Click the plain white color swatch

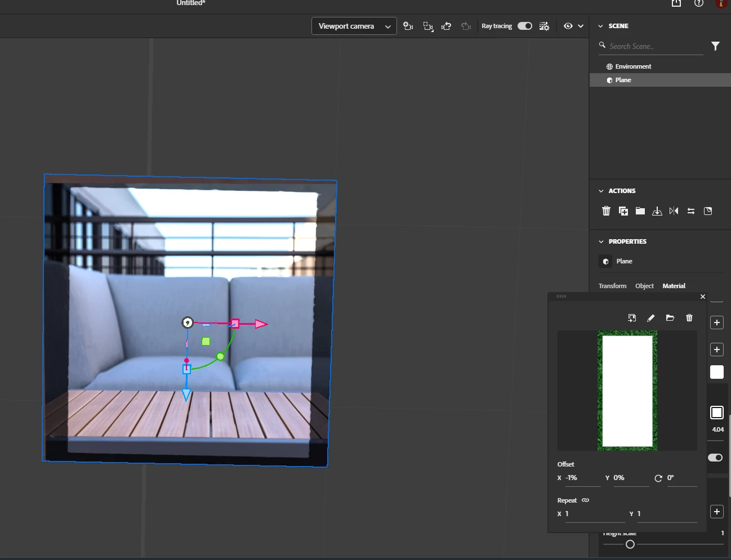[x=716, y=372]
